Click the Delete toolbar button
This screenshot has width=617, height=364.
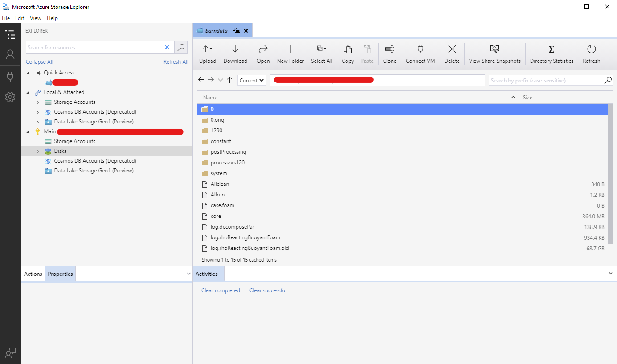(x=452, y=54)
